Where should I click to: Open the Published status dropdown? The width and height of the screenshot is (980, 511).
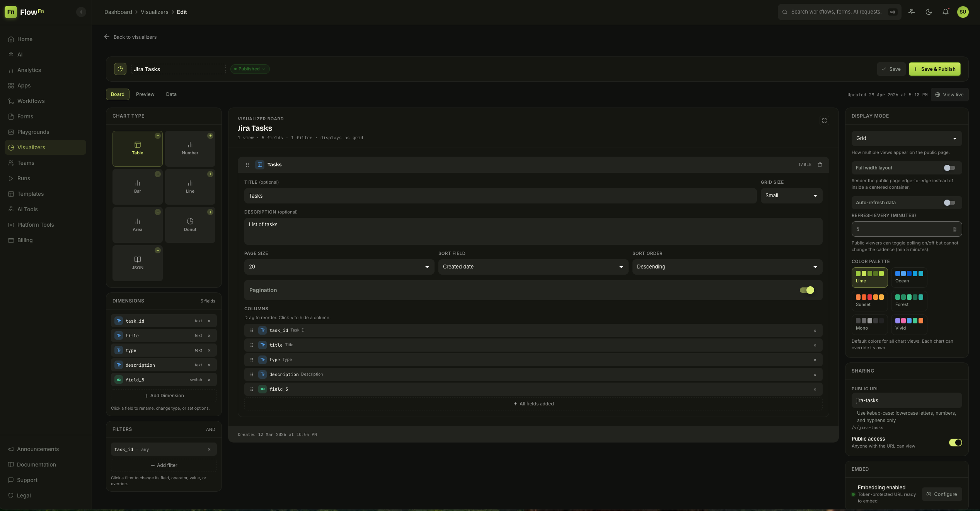click(x=250, y=69)
